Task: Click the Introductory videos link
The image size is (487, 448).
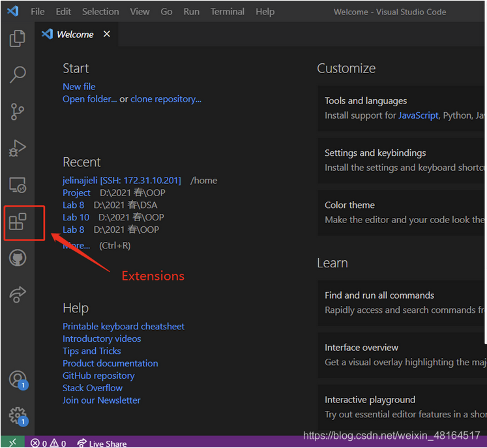Action: tap(102, 339)
